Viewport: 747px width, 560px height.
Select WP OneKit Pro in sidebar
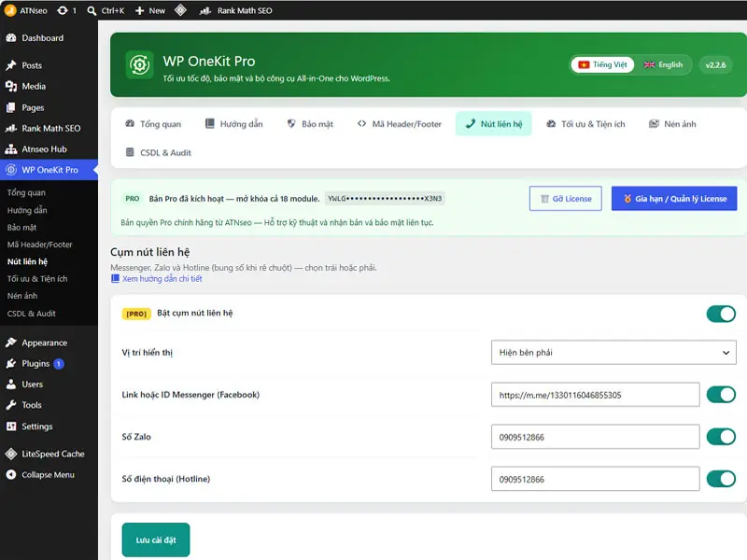pyautogui.click(x=49, y=170)
